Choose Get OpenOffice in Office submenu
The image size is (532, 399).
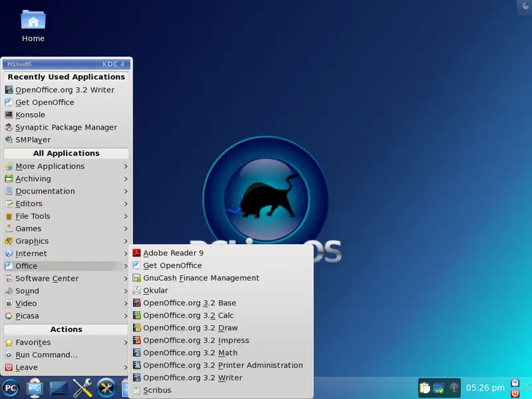(x=221, y=265)
